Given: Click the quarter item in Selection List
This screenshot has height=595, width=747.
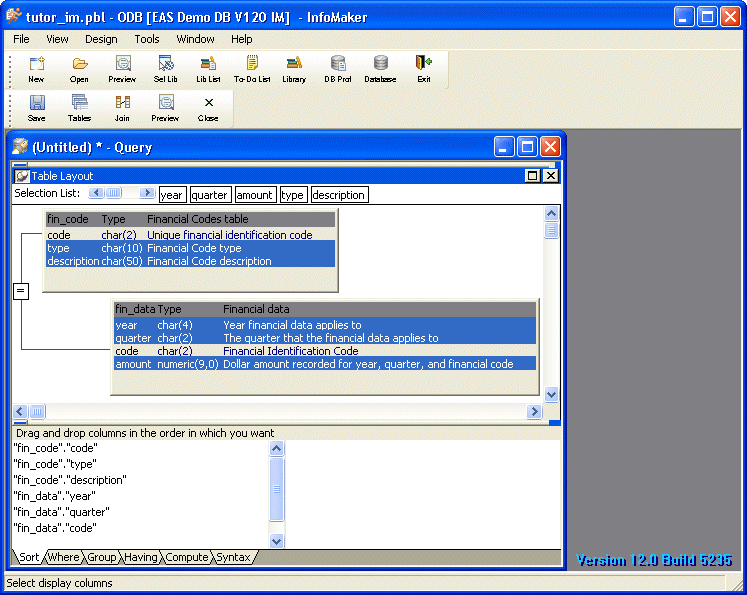Looking at the screenshot, I should coord(210,195).
